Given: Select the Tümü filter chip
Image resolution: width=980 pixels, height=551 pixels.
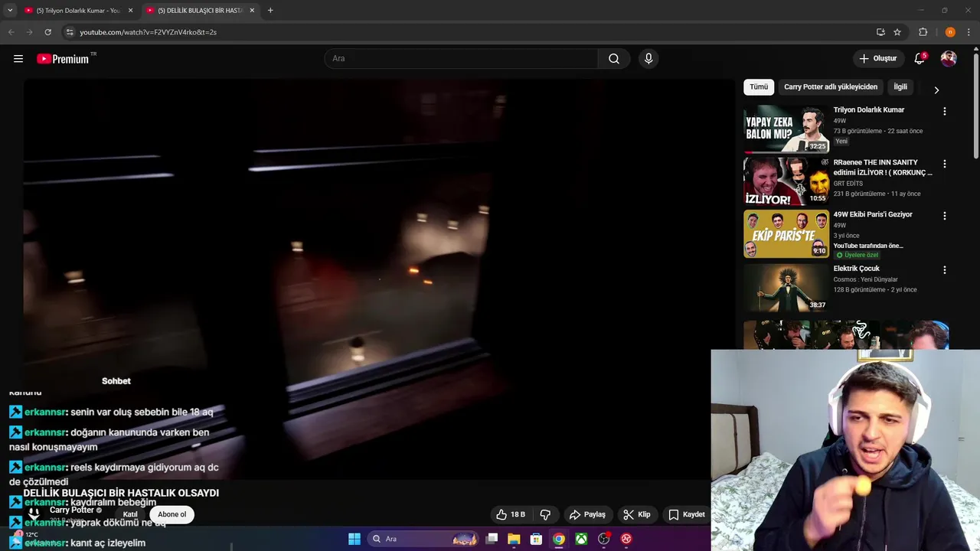Looking at the screenshot, I should pyautogui.click(x=759, y=87).
